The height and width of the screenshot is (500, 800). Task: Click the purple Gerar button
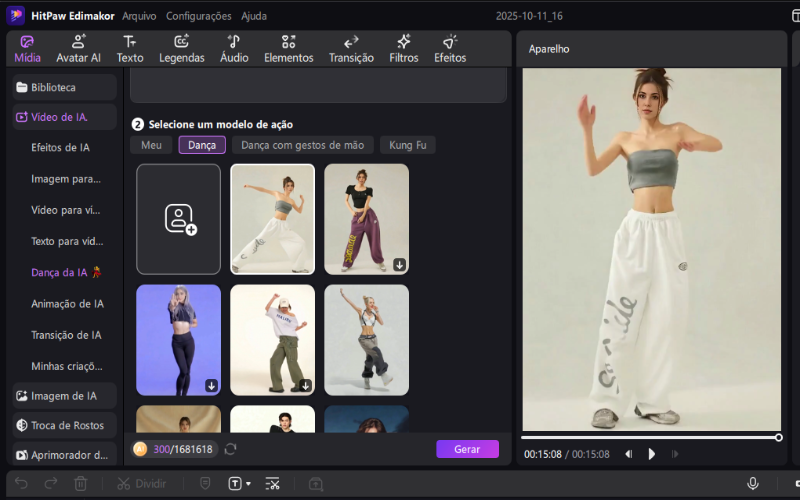click(x=467, y=449)
